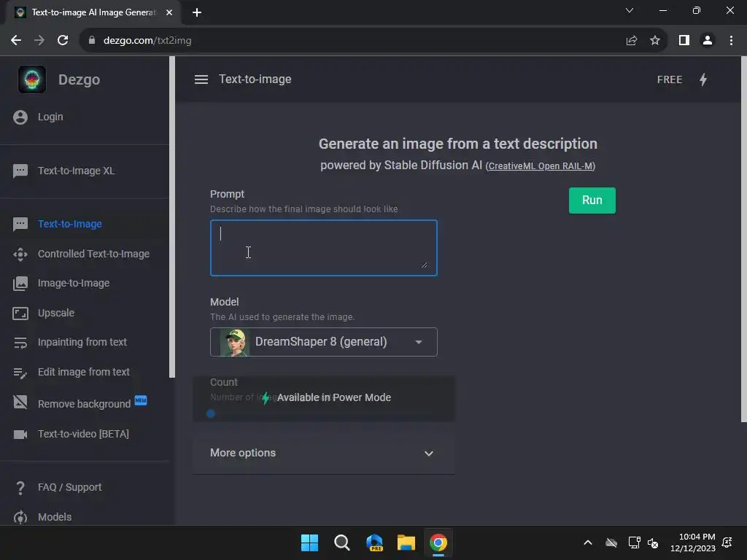This screenshot has height=560, width=747.
Task: Click the Upscale icon
Action: (20, 314)
